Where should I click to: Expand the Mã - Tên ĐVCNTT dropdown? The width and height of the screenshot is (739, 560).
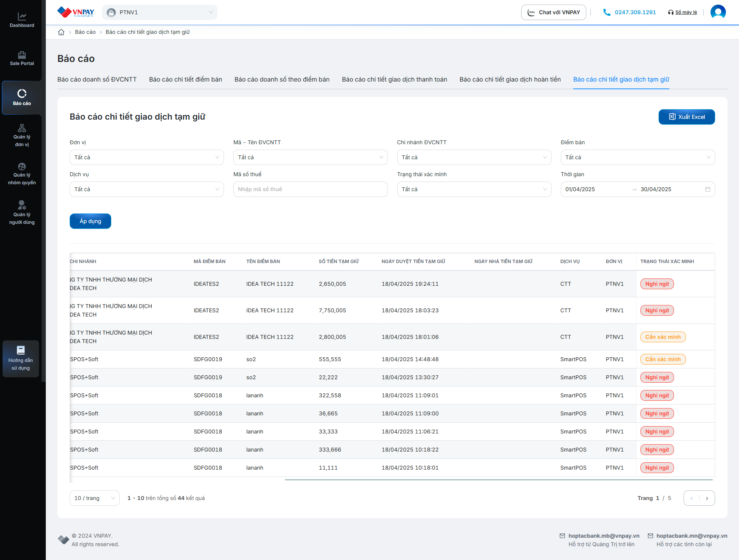click(310, 157)
